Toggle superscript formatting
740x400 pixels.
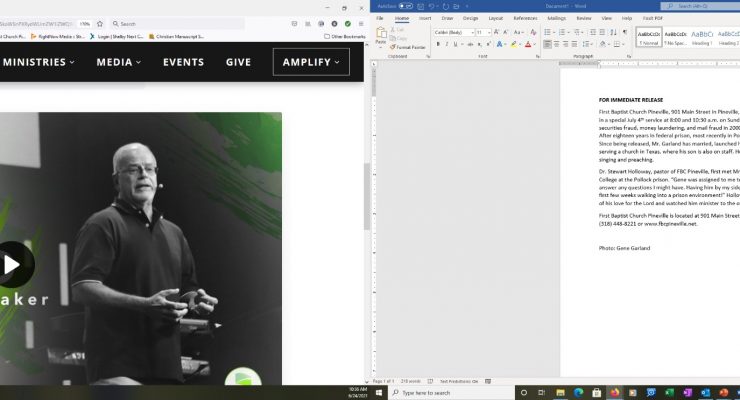pyautogui.click(x=488, y=44)
